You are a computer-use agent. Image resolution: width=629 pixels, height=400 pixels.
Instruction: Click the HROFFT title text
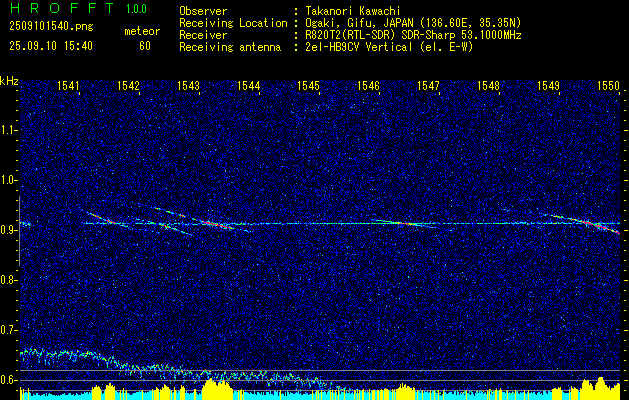pyautogui.click(x=63, y=8)
